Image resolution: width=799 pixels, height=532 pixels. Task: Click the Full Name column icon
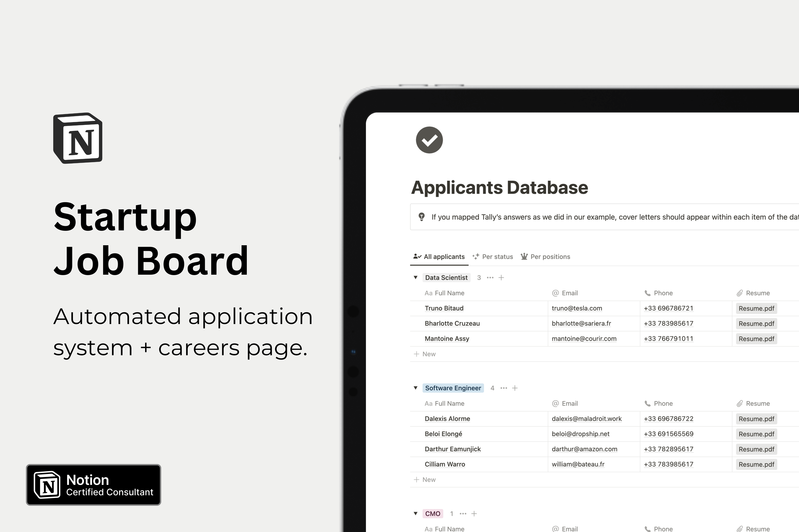click(x=429, y=293)
